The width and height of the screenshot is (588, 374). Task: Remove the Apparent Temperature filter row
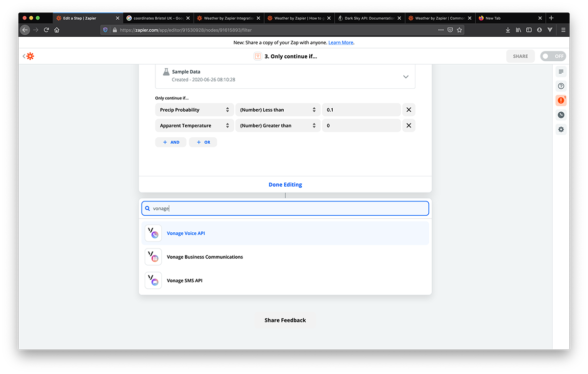409,125
